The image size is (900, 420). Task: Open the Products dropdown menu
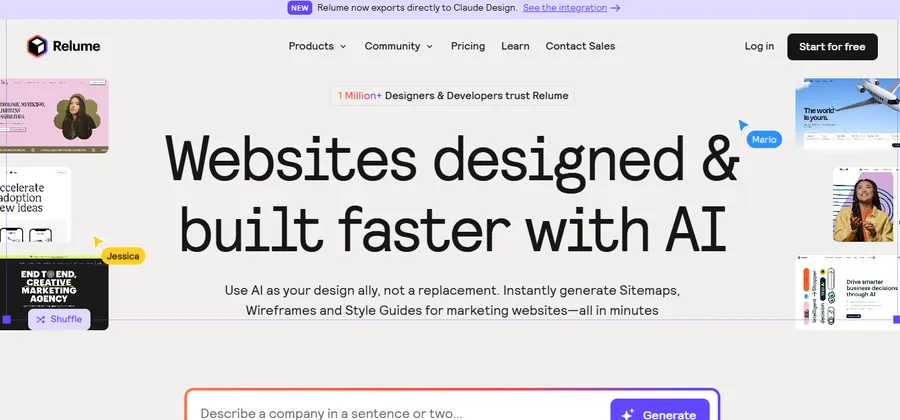pos(317,46)
